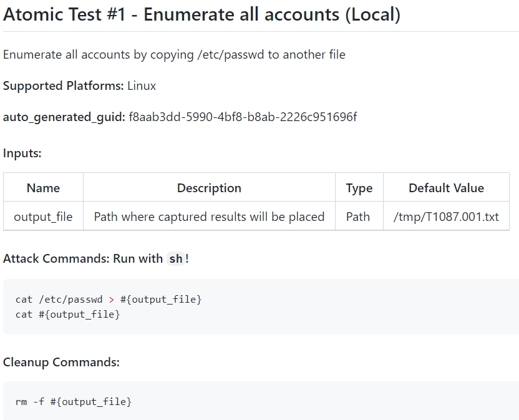Click the code line 'cat #{output_file}'
The image size is (519, 420).
click(67, 315)
